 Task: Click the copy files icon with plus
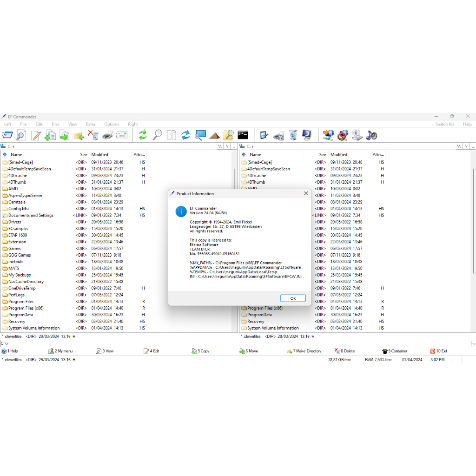[x=50, y=135]
